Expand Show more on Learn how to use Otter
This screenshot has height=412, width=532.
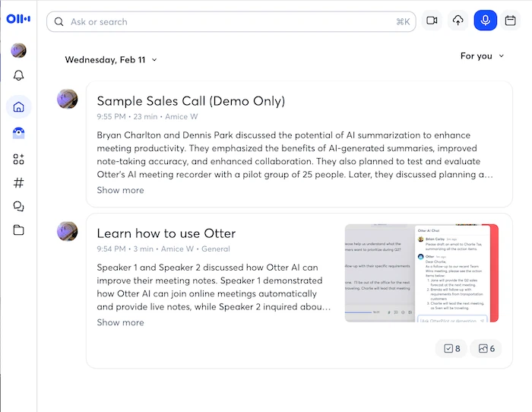pyautogui.click(x=120, y=322)
